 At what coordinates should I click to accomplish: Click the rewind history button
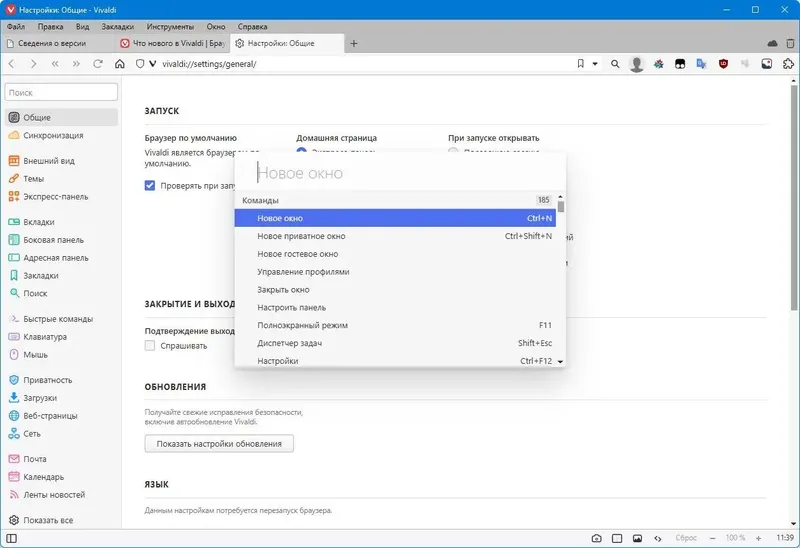click(55, 64)
